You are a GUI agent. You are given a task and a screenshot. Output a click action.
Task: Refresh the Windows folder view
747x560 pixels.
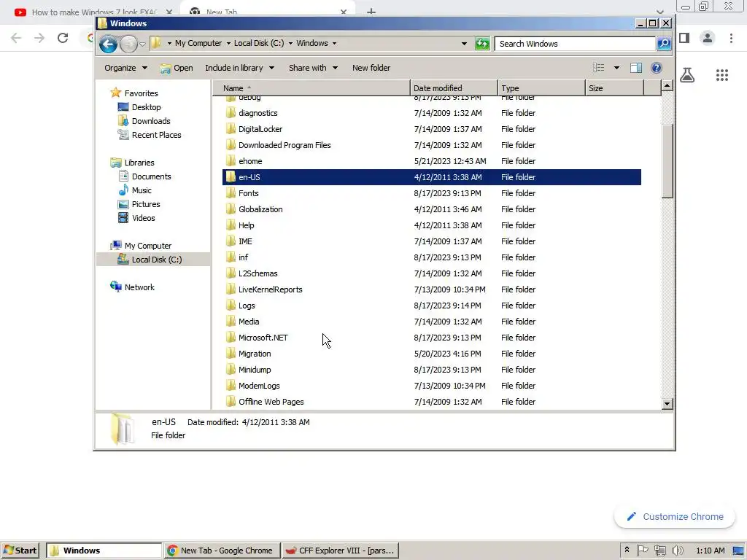(482, 44)
